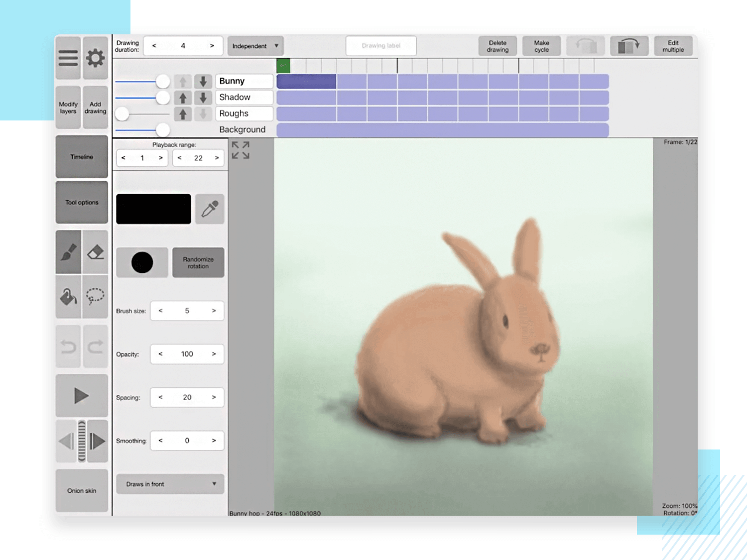Decrease the Smoothing value
The width and height of the screenshot is (747, 560).
point(160,441)
